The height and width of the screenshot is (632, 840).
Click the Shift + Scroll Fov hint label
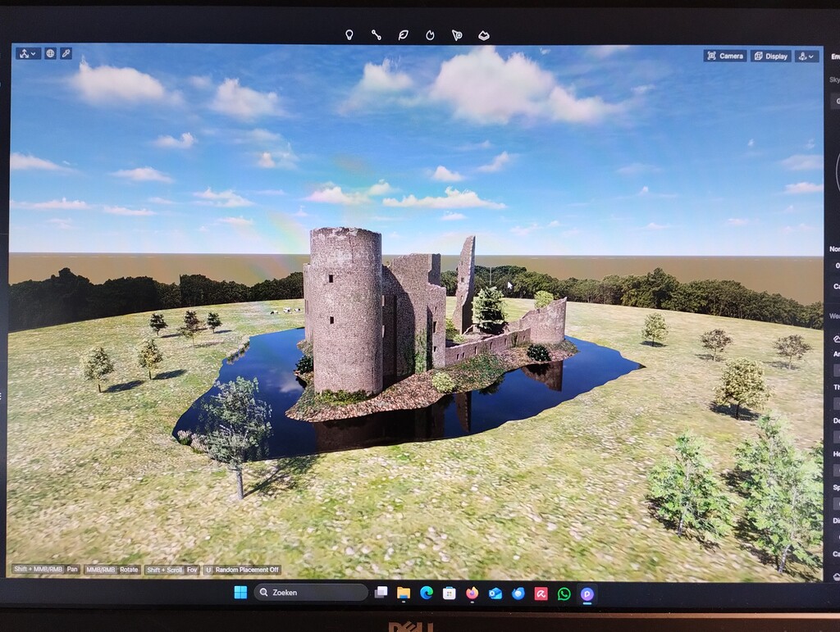pos(170,569)
